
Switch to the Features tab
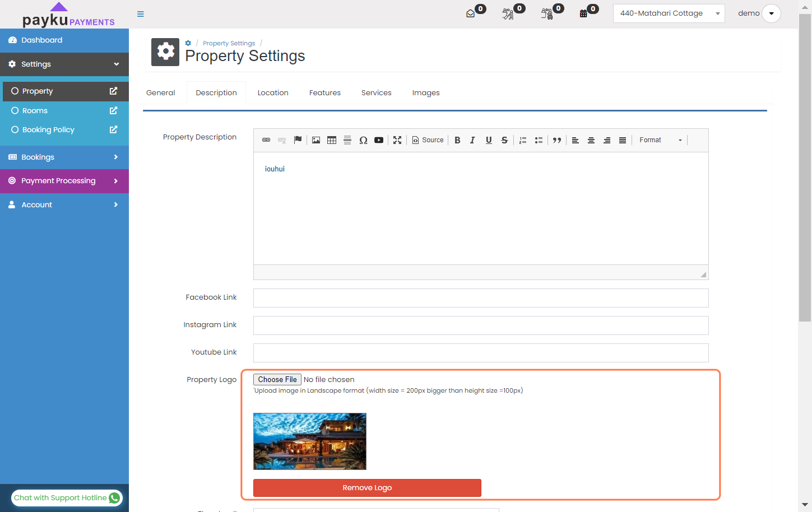[325, 93]
